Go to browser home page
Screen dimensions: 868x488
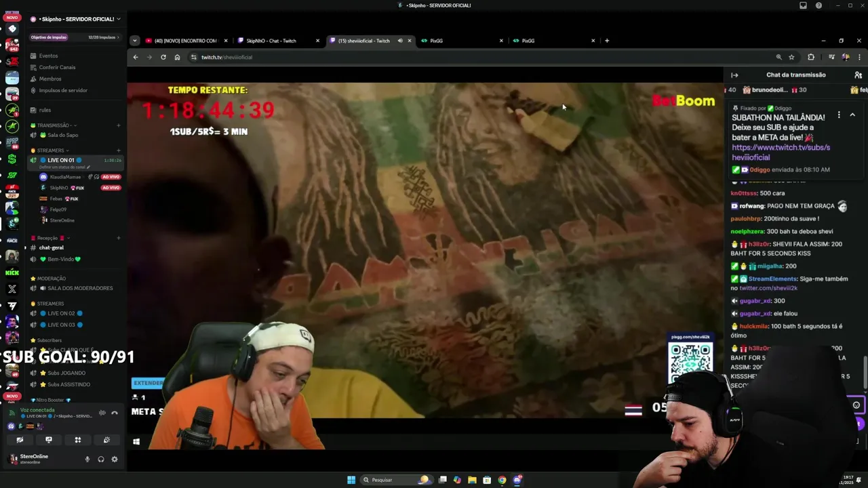[x=177, y=57]
